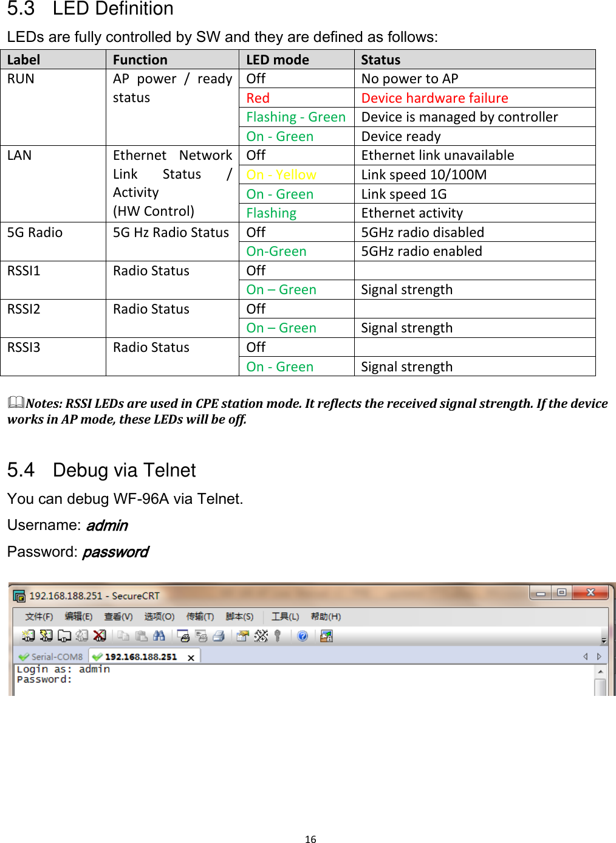Open the 脚本(S) menu
This screenshot has height=843, width=616.
239,616
